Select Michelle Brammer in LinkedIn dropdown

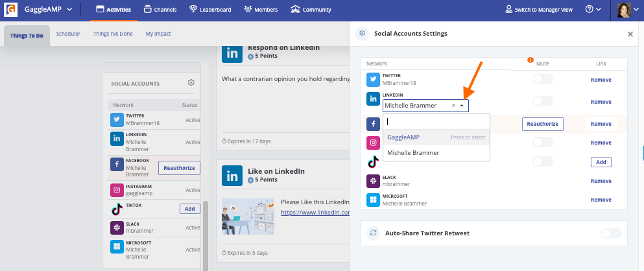(x=436, y=153)
